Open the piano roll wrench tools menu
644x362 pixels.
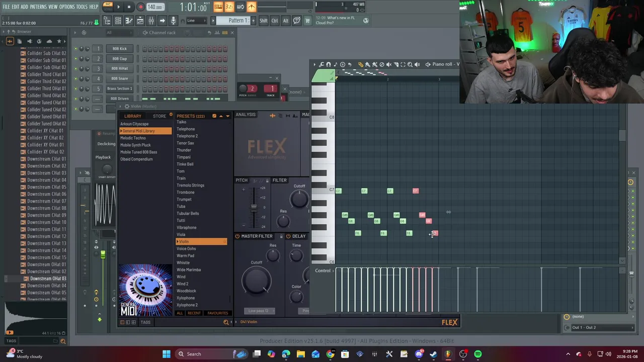(x=321, y=64)
